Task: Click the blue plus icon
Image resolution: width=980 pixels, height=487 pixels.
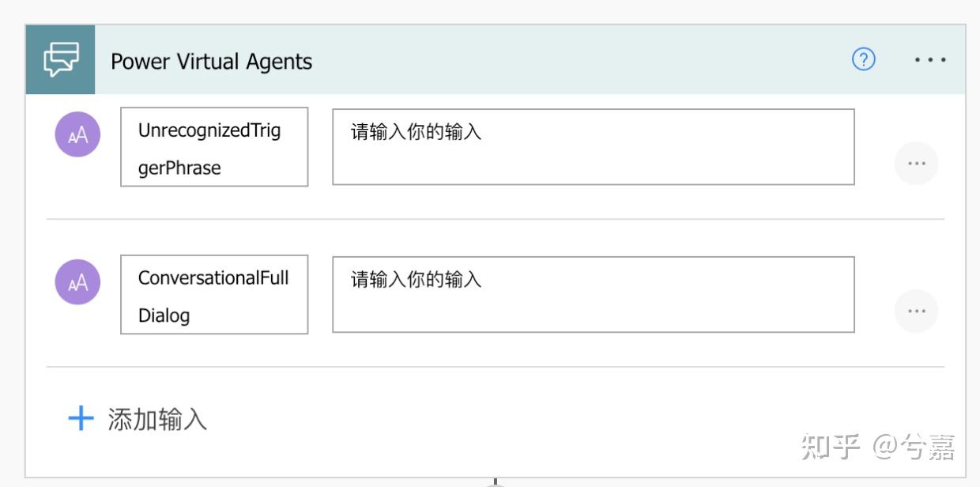Action: pos(81,418)
